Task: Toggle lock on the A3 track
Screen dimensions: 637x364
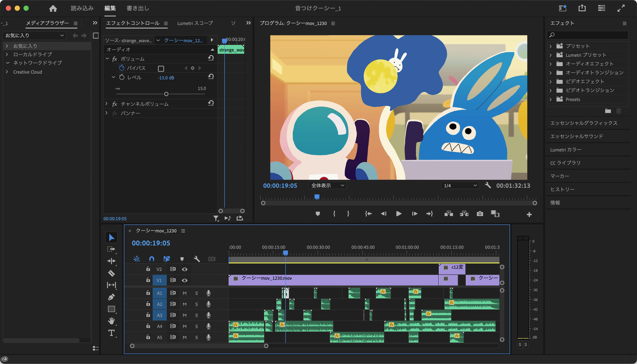Action: [148, 314]
